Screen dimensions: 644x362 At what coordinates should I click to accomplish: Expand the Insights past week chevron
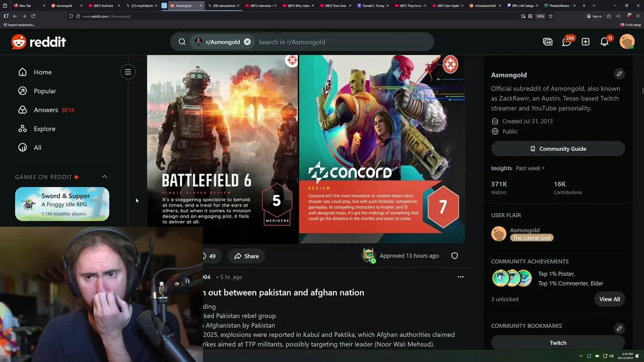coord(543,168)
